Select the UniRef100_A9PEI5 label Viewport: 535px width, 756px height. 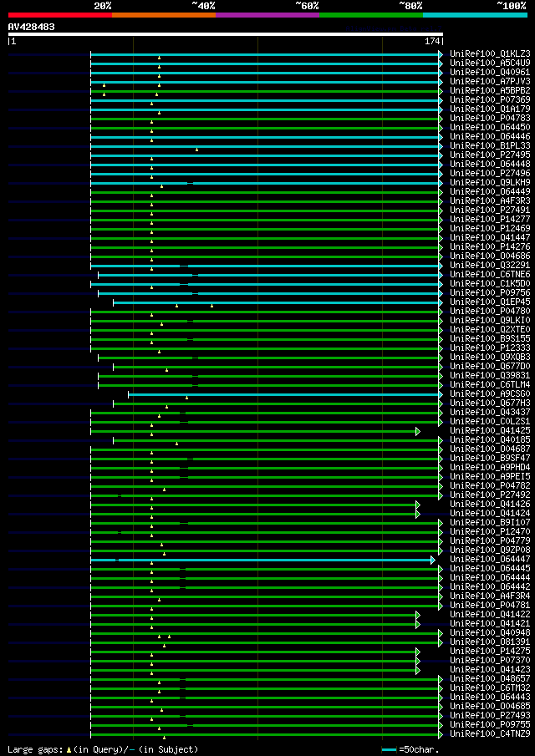click(490, 476)
